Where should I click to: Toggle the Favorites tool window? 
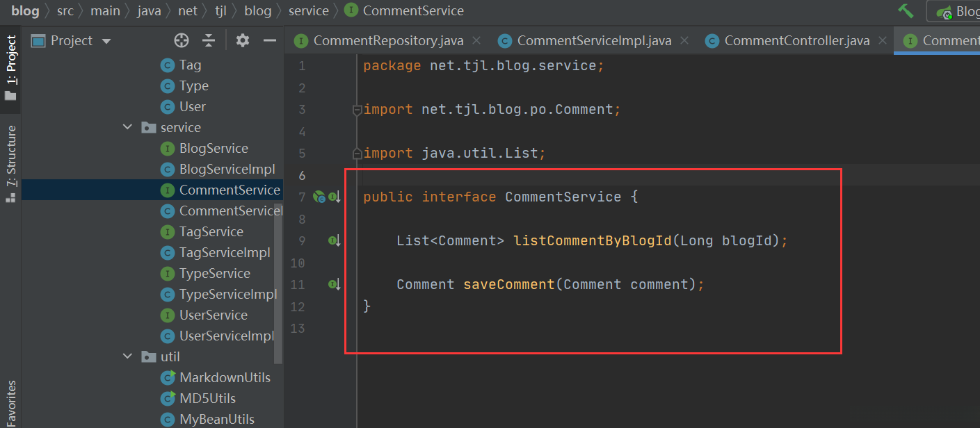pyautogui.click(x=10, y=403)
